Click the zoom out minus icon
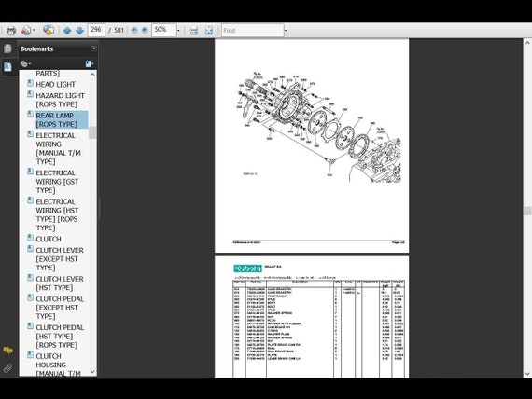Viewport: 532px width, 399px height. coord(134,31)
